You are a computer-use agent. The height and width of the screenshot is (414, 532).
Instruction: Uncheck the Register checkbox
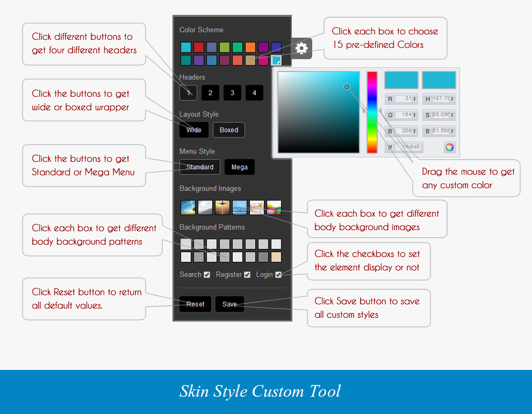pos(247,275)
